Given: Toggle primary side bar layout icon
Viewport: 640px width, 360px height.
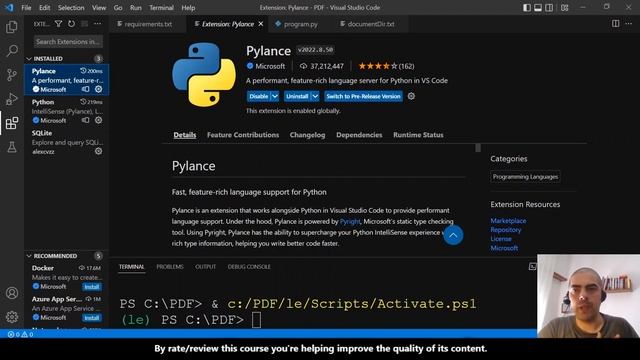Looking at the screenshot, I should tap(527, 8).
